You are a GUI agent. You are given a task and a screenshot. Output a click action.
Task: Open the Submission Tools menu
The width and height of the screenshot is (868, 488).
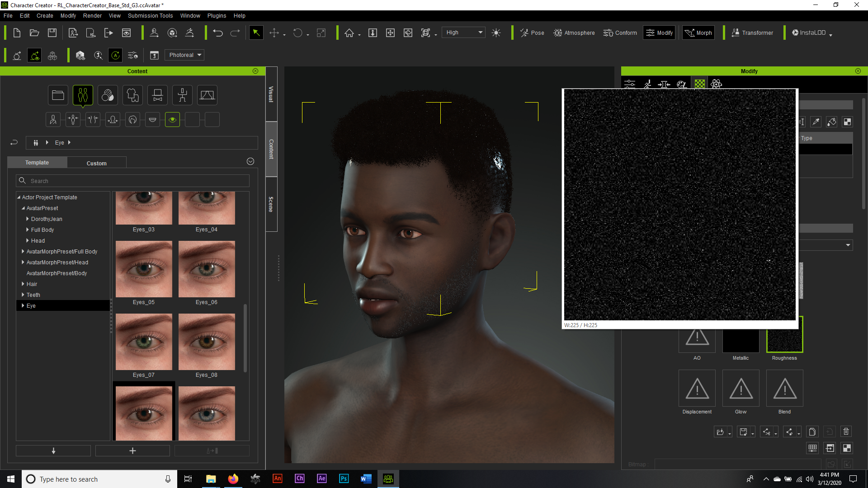[150, 16]
